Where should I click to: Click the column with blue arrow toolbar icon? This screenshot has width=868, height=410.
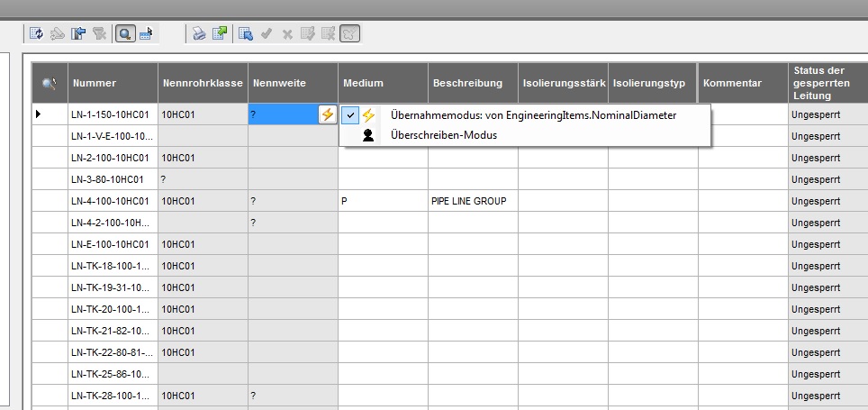click(78, 34)
